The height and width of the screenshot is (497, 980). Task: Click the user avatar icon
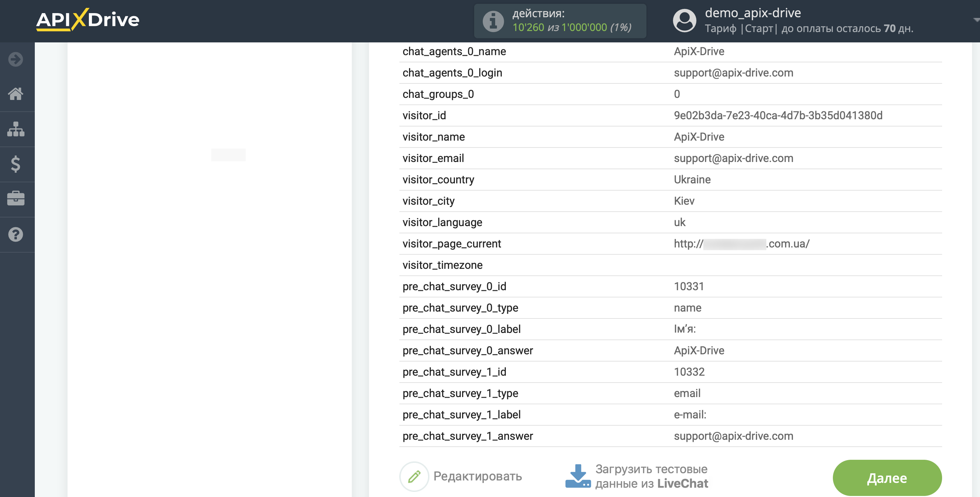click(x=684, y=21)
